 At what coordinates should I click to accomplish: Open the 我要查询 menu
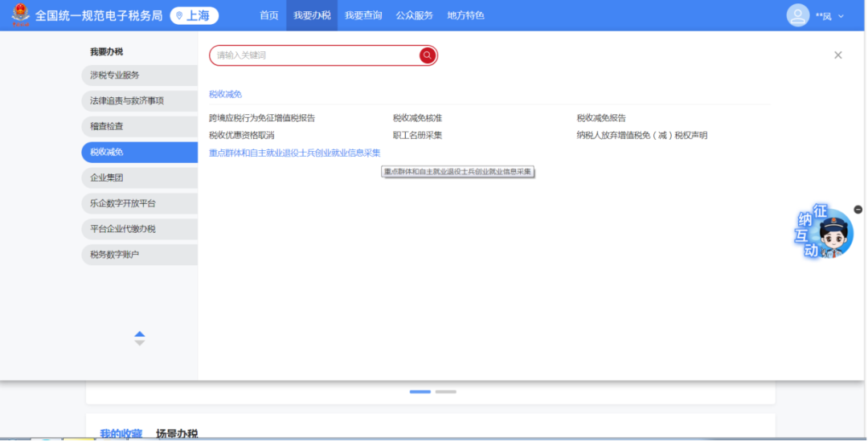click(363, 15)
